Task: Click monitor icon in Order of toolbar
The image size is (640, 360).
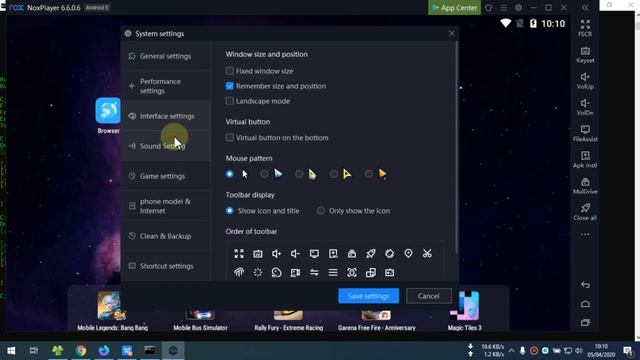Action: pos(314,253)
